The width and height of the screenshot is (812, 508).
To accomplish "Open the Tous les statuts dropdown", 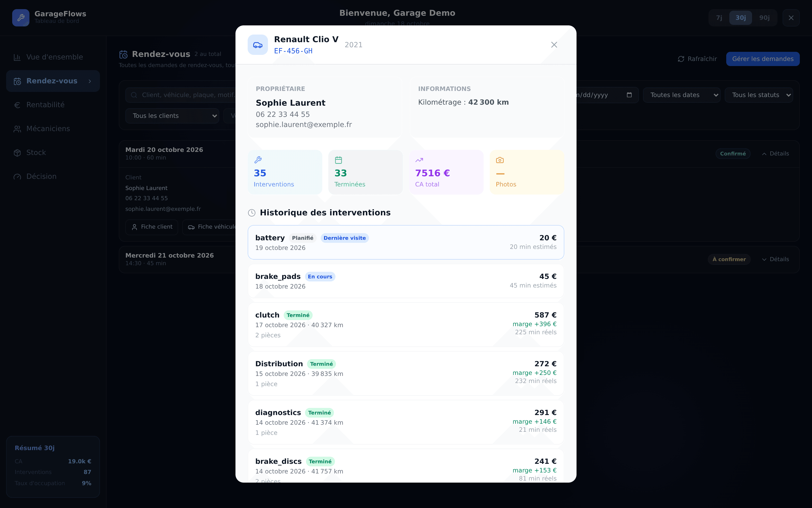I will coord(759,95).
